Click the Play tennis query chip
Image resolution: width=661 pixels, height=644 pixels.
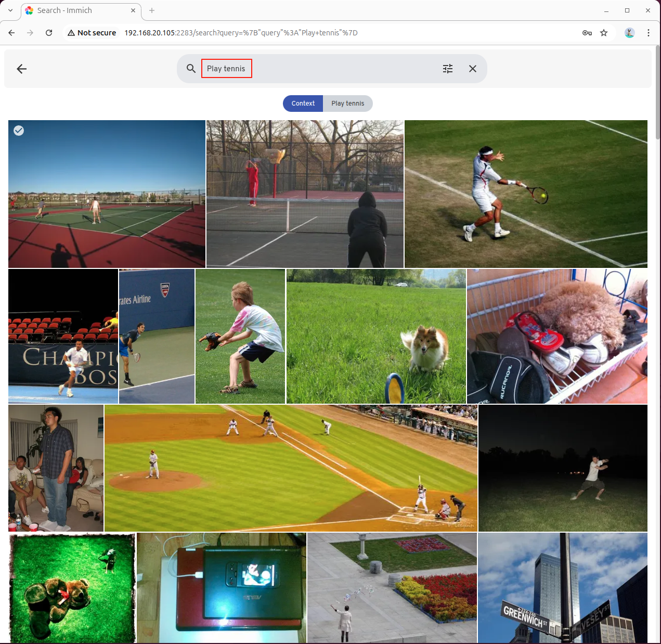(347, 104)
